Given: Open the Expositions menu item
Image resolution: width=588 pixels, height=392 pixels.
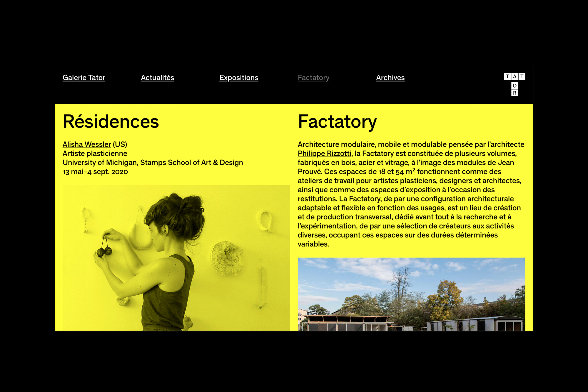Looking at the screenshot, I should 239,78.
